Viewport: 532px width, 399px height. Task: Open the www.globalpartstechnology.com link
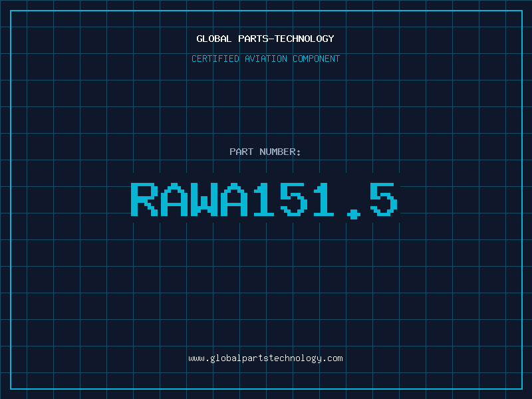point(265,358)
